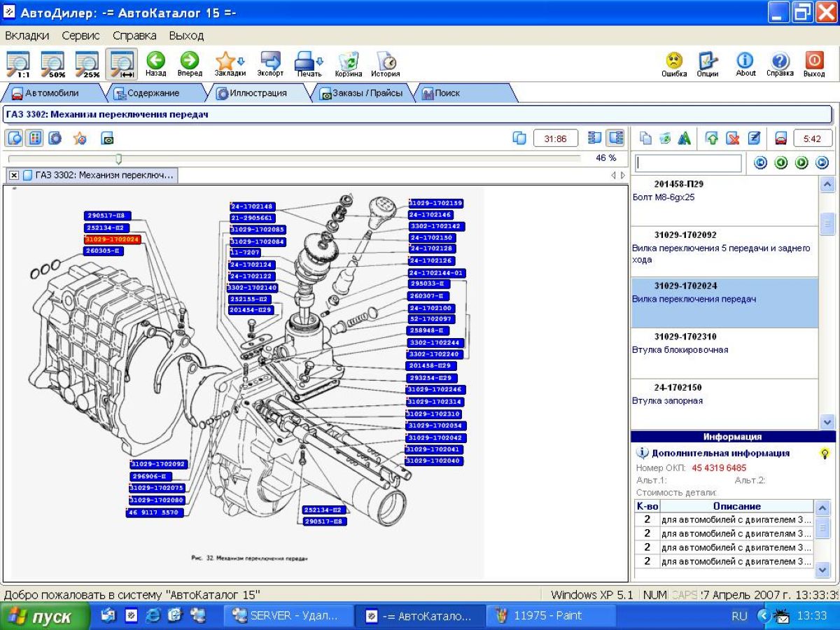Screen dimensions: 840x630
Task: Click the 31:86 counter field
Action: pos(556,139)
